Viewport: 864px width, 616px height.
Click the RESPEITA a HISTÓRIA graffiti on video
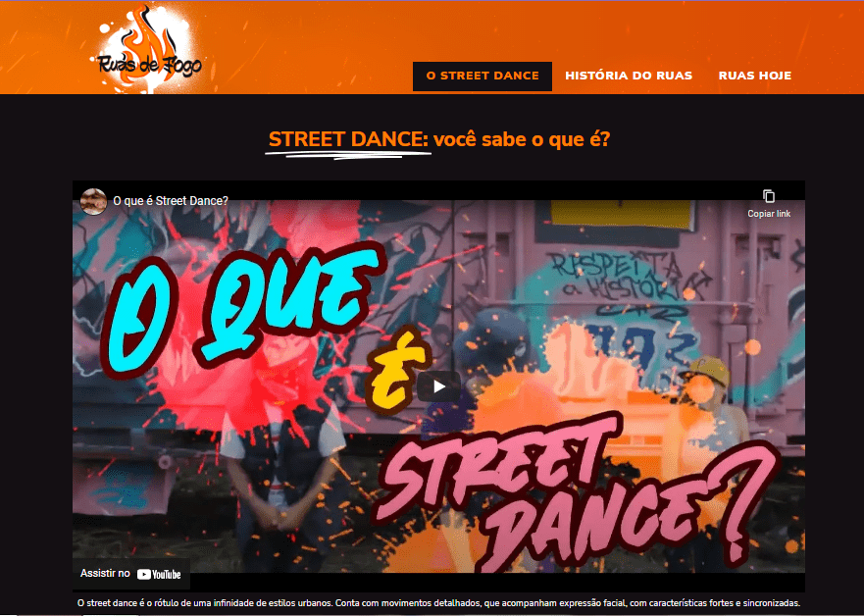click(x=629, y=276)
